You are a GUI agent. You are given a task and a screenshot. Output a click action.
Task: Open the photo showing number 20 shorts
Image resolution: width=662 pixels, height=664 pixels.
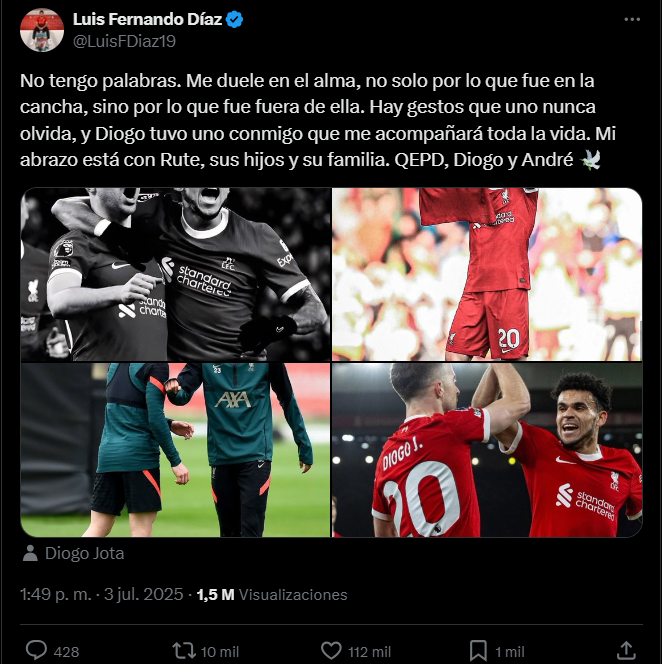tap(487, 274)
